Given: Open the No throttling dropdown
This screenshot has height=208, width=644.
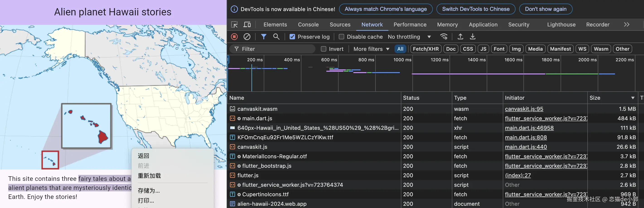Looking at the screenshot, I should [x=409, y=37].
